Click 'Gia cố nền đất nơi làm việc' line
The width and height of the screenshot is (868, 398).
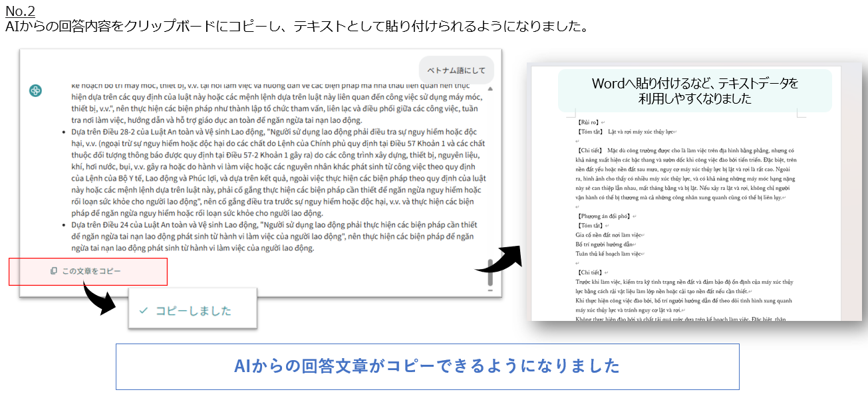tap(609, 235)
